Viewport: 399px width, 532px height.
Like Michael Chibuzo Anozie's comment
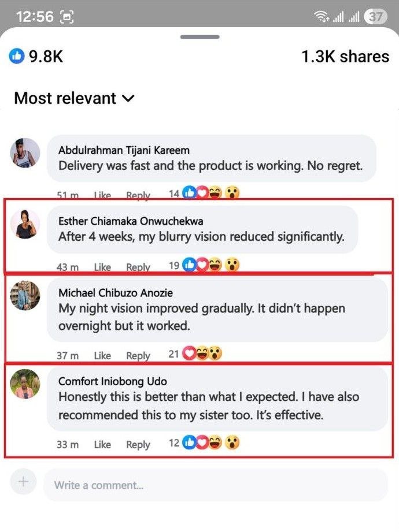point(102,355)
